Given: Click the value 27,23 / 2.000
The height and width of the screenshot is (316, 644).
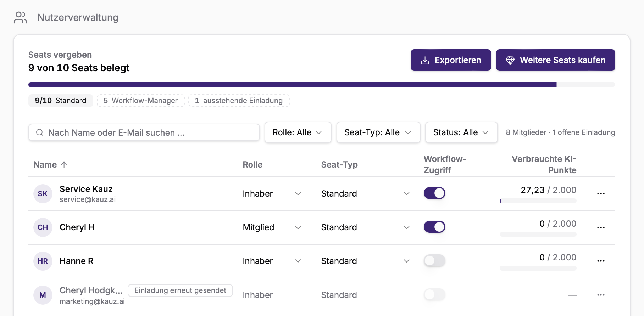Looking at the screenshot, I should pyautogui.click(x=549, y=190).
